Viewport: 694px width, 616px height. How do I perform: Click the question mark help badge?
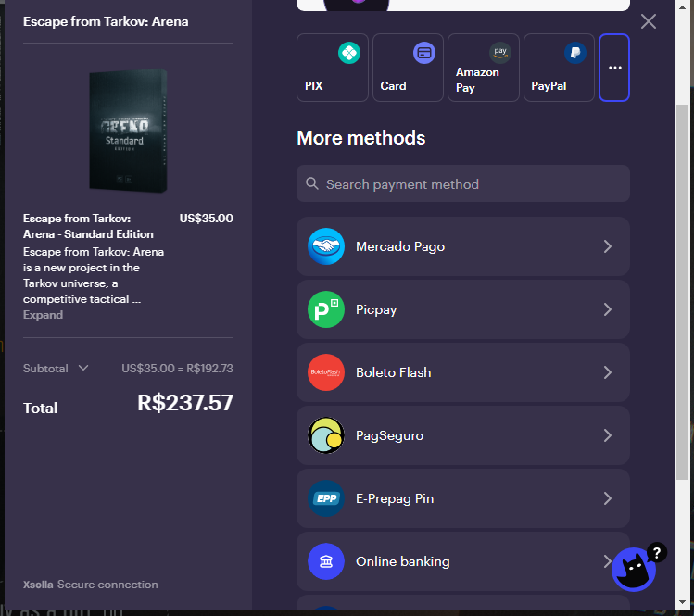point(657,552)
